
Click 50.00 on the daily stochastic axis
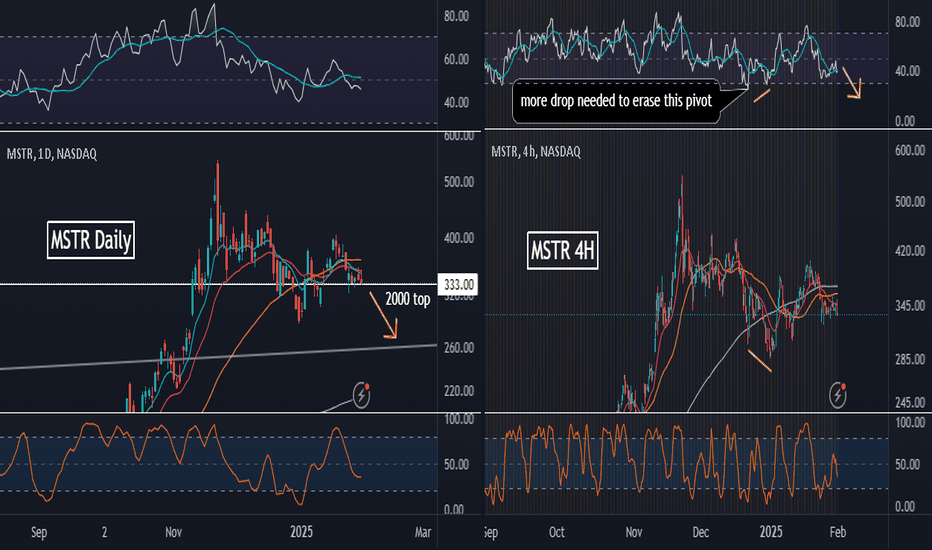pyautogui.click(x=456, y=464)
